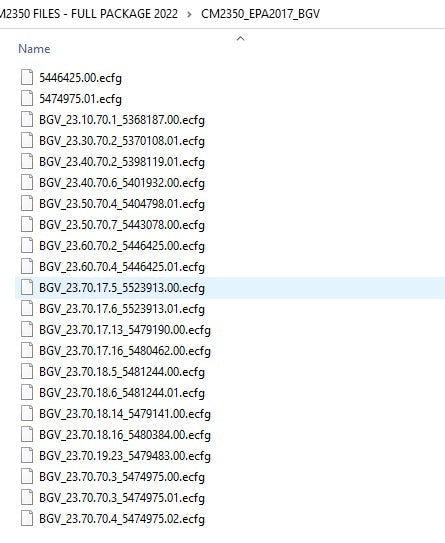Click the file icon of 5474975.01.ecfg
Screen dimensions: 445x543
pos(27,98)
